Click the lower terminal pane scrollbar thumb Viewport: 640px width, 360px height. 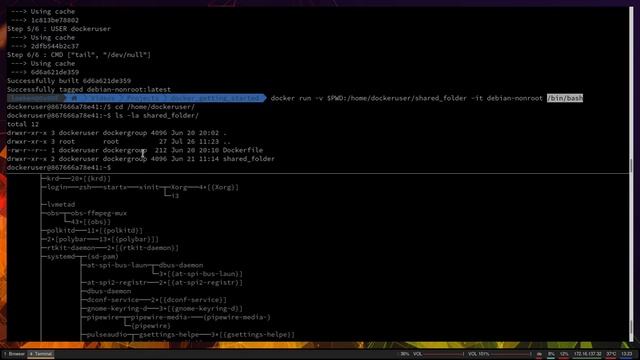[631, 326]
